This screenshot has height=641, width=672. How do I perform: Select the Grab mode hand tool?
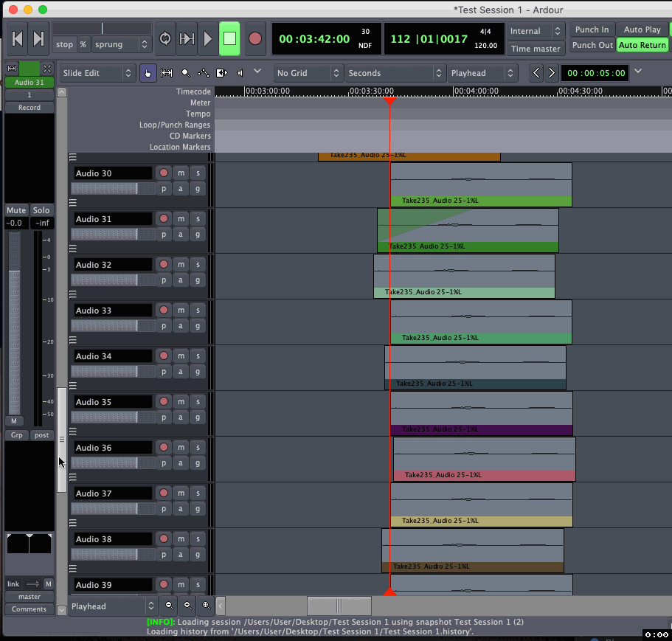click(148, 73)
